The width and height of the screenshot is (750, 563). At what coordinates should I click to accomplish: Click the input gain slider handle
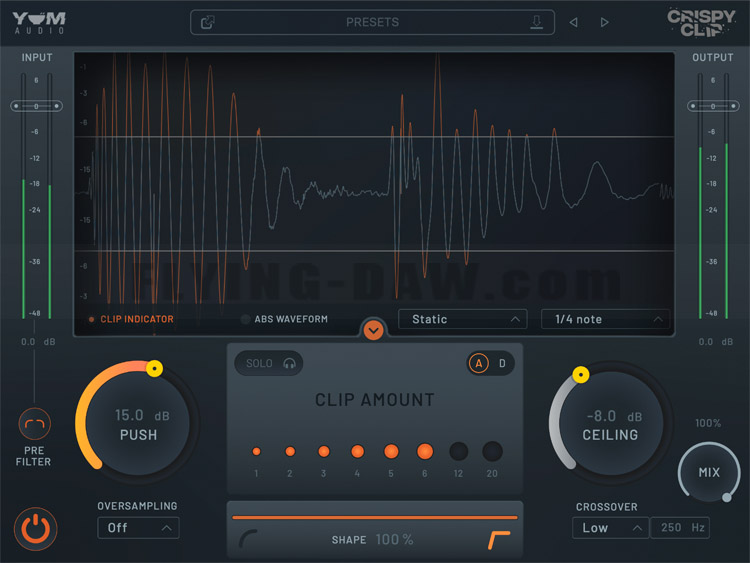[x=36, y=106]
